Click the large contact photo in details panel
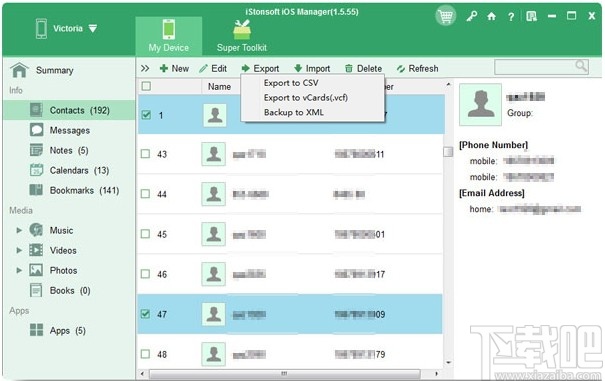 tap(480, 104)
